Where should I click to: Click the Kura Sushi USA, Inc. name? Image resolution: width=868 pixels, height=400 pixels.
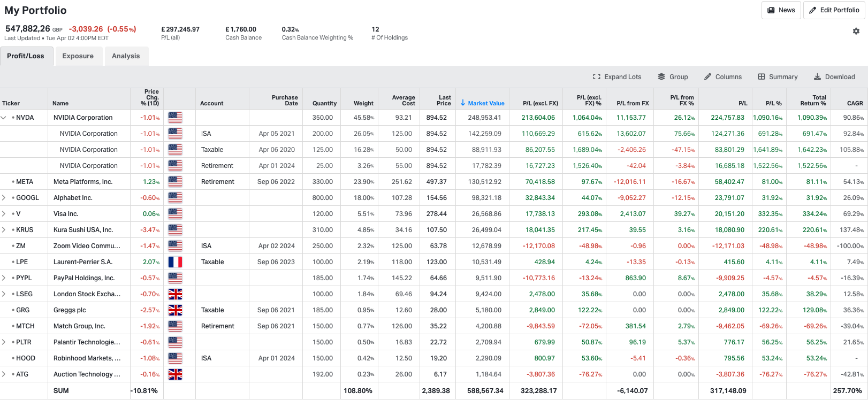[83, 230]
